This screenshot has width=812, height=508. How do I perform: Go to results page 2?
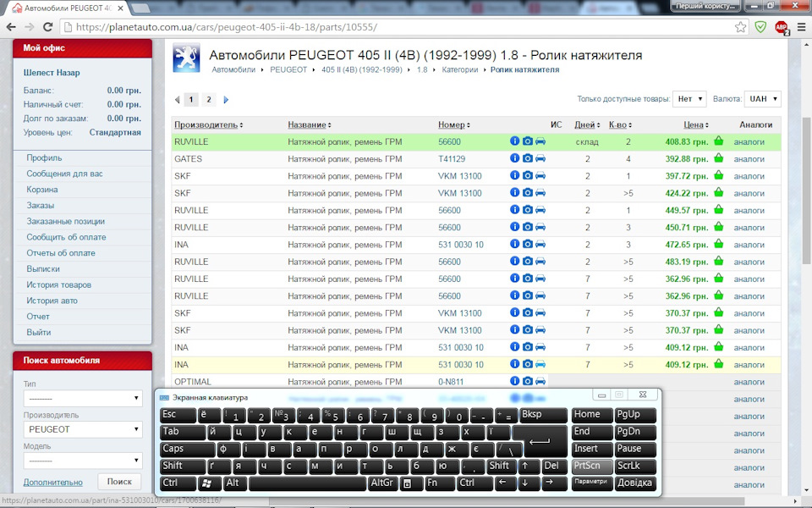click(209, 100)
